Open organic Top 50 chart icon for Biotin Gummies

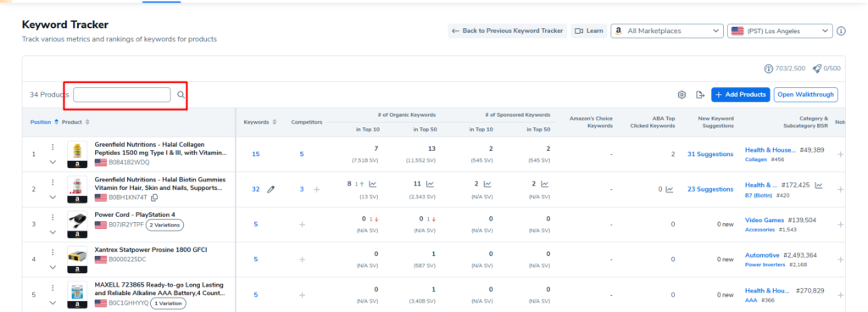pos(430,184)
